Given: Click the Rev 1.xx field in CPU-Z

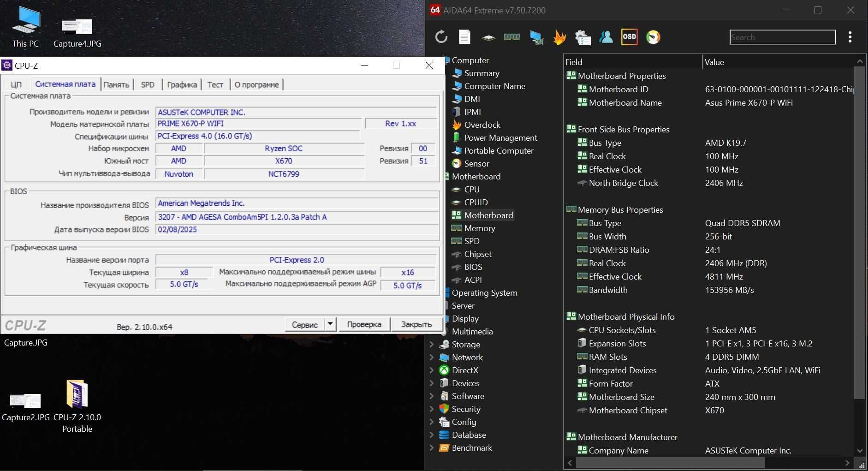Looking at the screenshot, I should click(401, 124).
